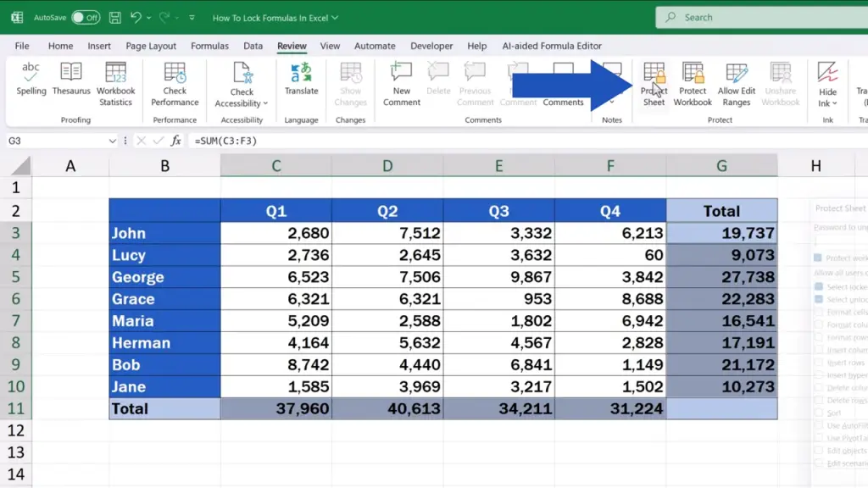Click the Protect Workbook icon
868x488 pixels.
tap(693, 84)
